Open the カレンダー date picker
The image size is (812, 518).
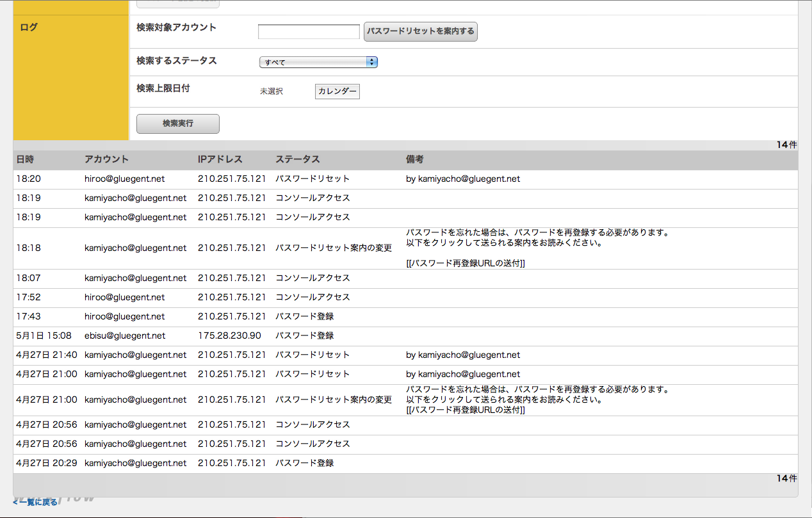click(337, 91)
